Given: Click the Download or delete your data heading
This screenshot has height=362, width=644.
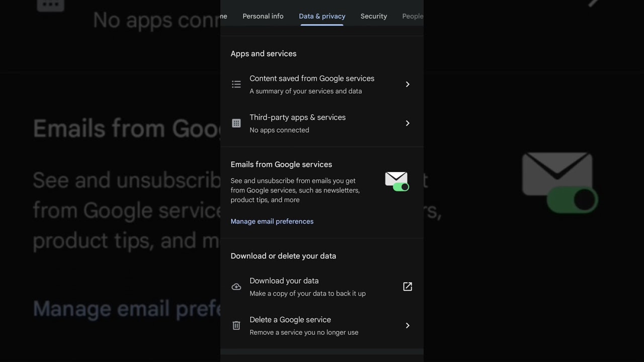Looking at the screenshot, I should tap(283, 256).
